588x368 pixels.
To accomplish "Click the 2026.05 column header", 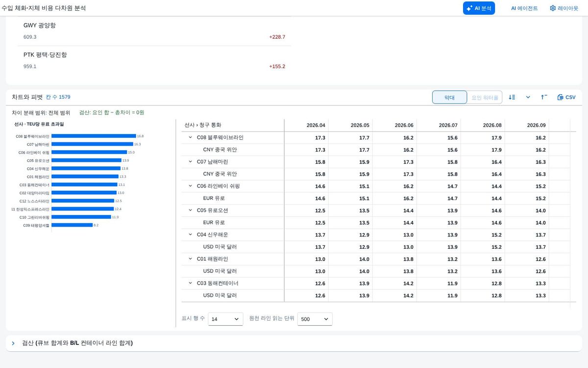I will (x=350, y=125).
